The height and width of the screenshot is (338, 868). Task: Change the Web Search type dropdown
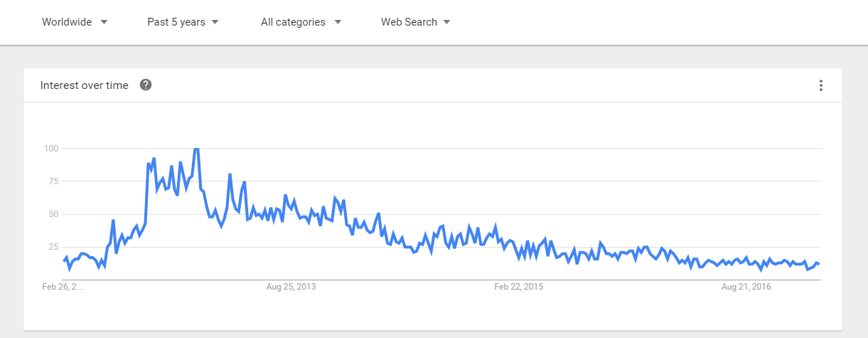(x=415, y=22)
